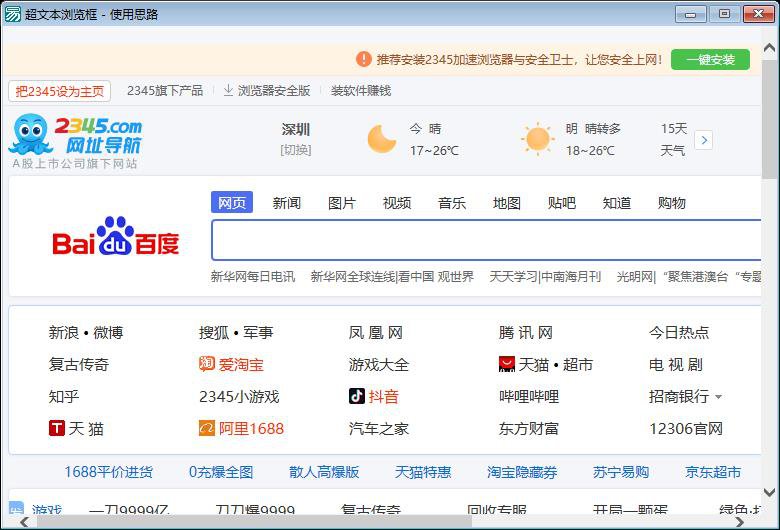
Task: Click the red Tmall T icon
Action: [57, 429]
